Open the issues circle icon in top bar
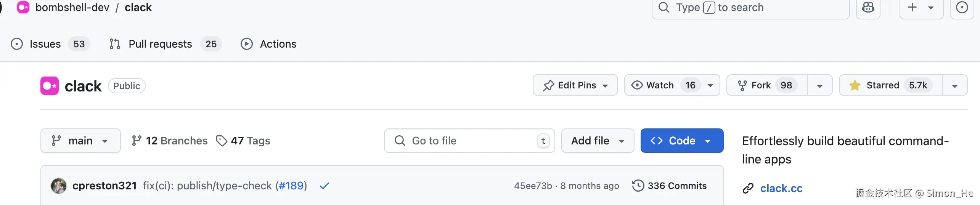Image resolution: width=980 pixels, height=205 pixels. (962, 8)
